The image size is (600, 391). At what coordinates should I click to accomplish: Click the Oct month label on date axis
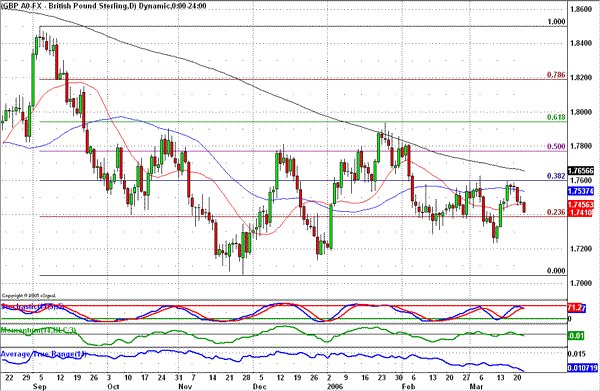(113, 386)
